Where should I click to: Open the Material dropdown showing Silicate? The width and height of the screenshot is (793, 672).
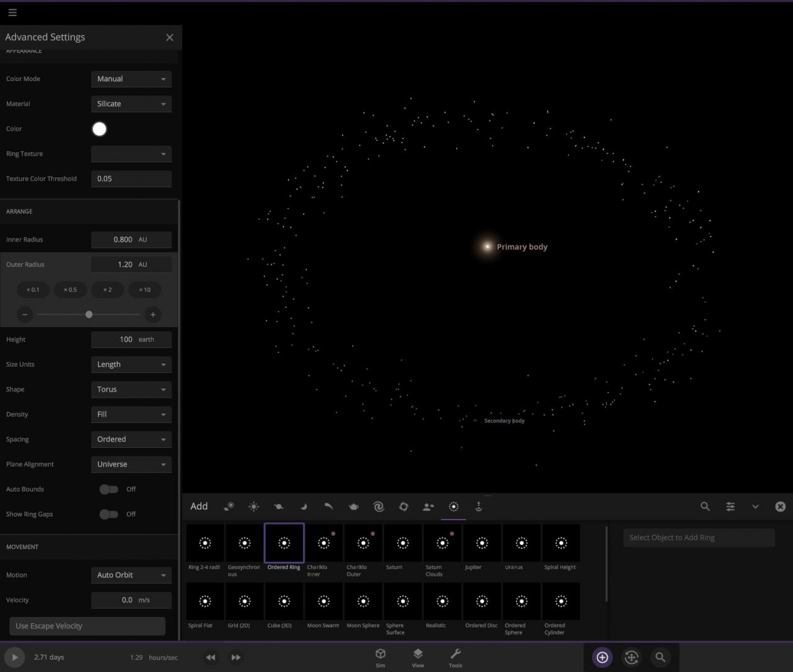tap(131, 104)
